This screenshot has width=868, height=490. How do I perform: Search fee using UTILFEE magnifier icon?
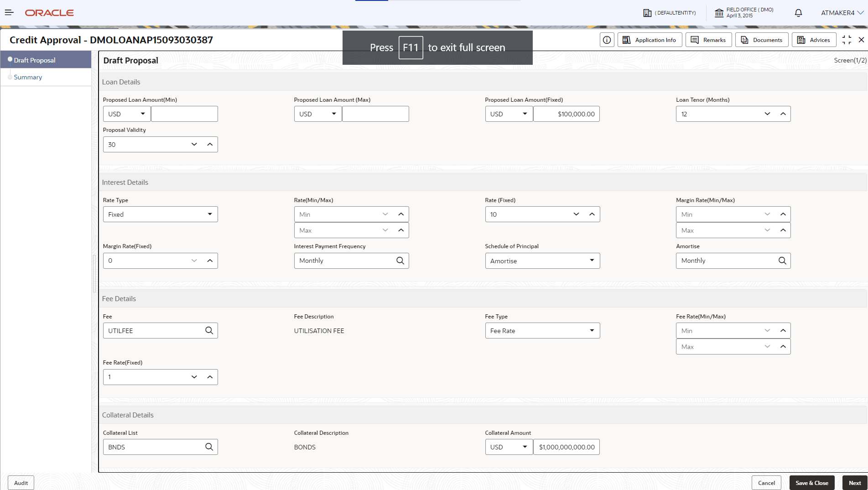[209, 331]
